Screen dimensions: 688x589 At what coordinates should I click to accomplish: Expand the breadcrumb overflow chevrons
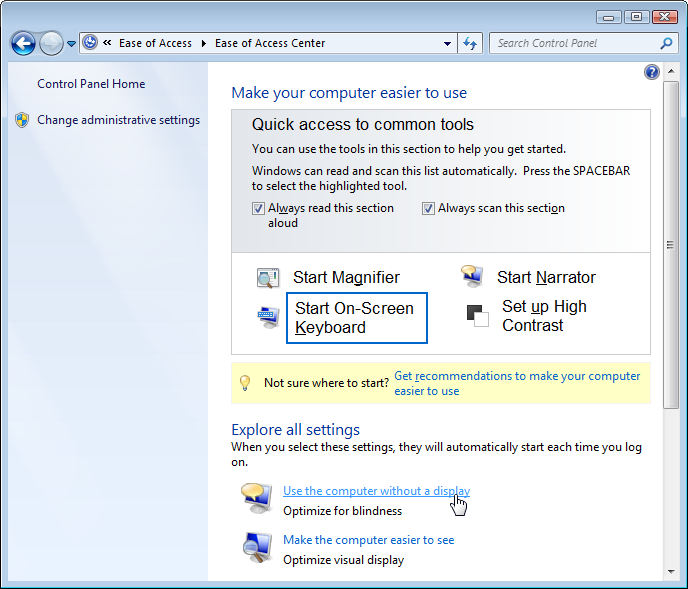[107, 43]
